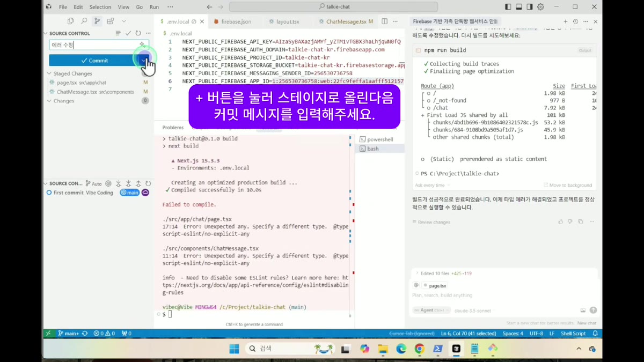
Task: Close the .env.local tab
Action: 202,21
